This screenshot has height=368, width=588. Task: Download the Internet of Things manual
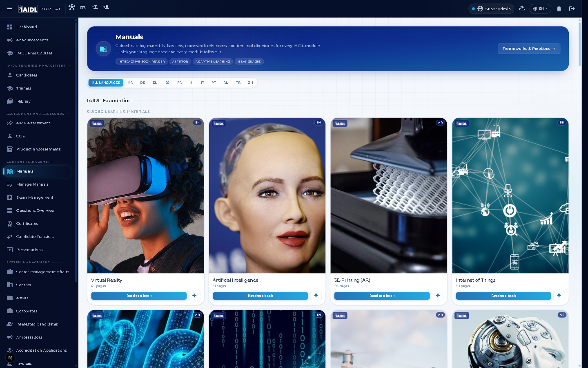pos(559,296)
